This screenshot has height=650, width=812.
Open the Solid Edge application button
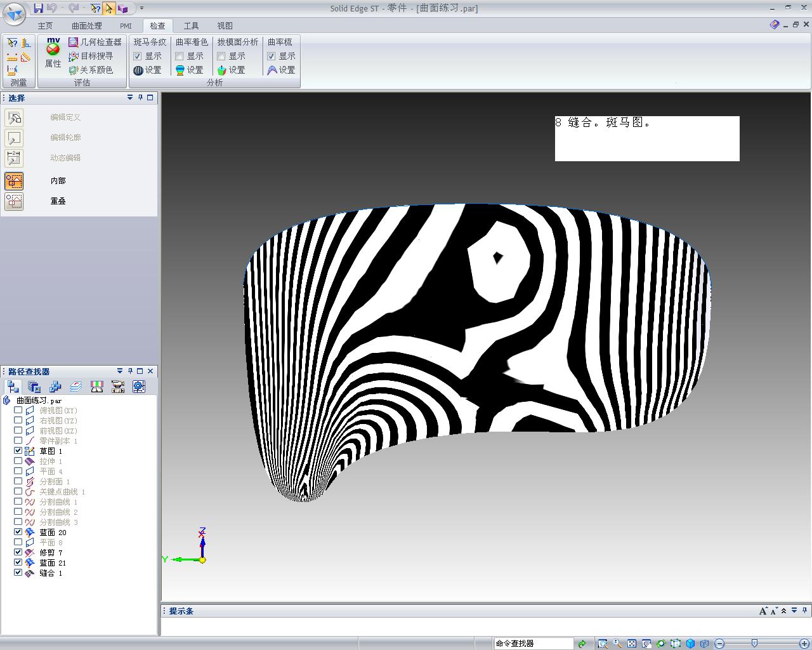point(14,13)
